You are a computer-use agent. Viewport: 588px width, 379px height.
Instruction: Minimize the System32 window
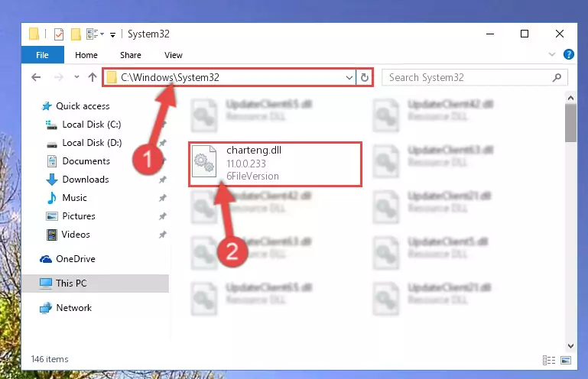pos(490,34)
